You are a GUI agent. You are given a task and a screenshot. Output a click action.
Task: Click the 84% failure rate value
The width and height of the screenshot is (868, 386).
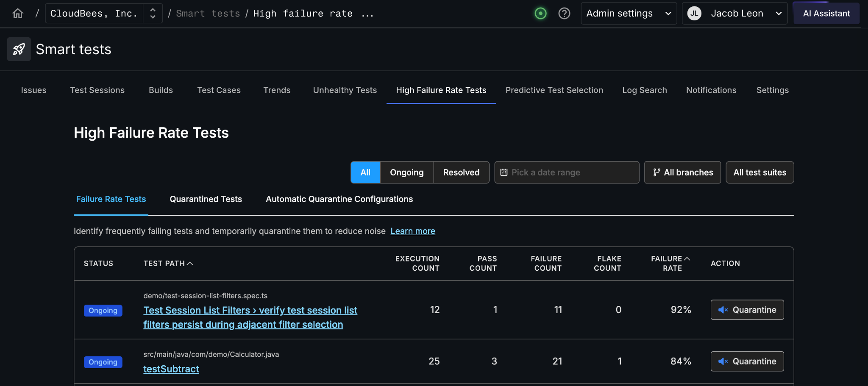681,361
